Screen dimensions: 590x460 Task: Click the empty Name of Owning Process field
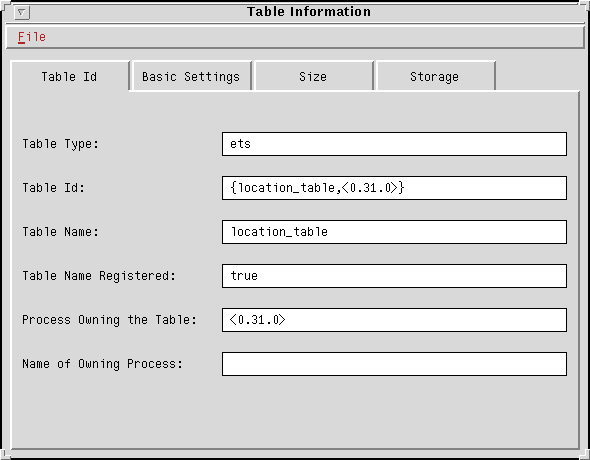(x=394, y=364)
